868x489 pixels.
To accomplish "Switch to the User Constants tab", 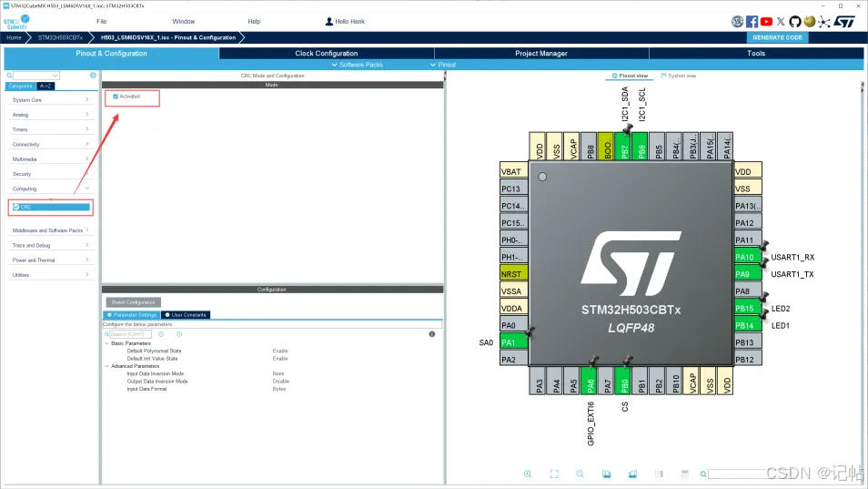I will pos(187,315).
